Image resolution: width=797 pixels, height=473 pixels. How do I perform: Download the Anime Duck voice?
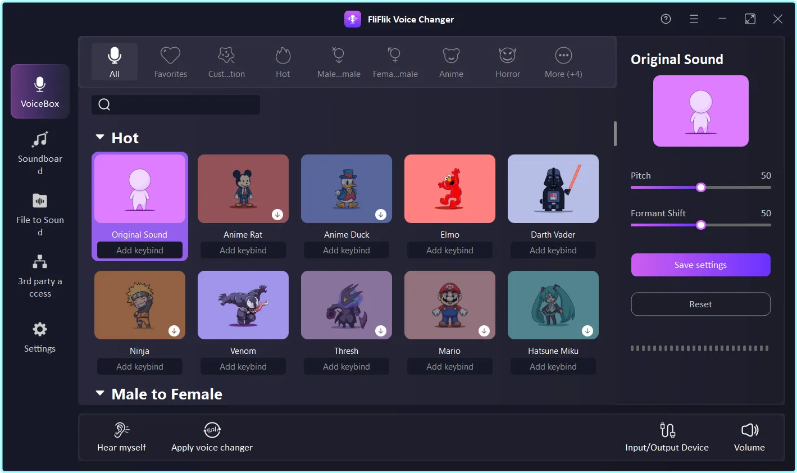[x=381, y=214]
